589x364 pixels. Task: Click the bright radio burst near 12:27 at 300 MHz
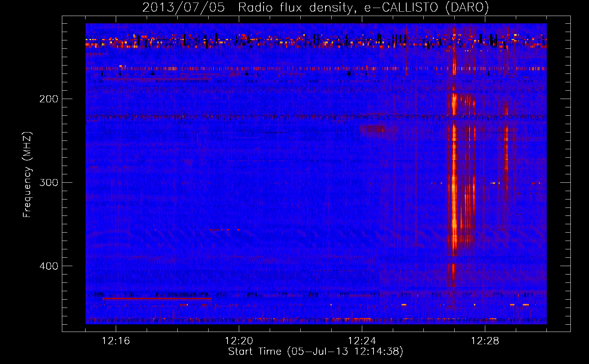pos(454,182)
